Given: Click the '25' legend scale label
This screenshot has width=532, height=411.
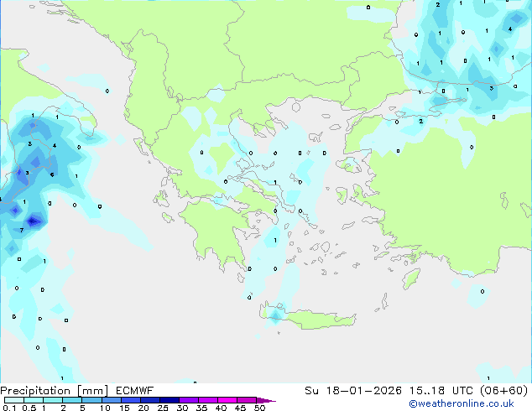Looking at the screenshot, I should (x=163, y=408).
